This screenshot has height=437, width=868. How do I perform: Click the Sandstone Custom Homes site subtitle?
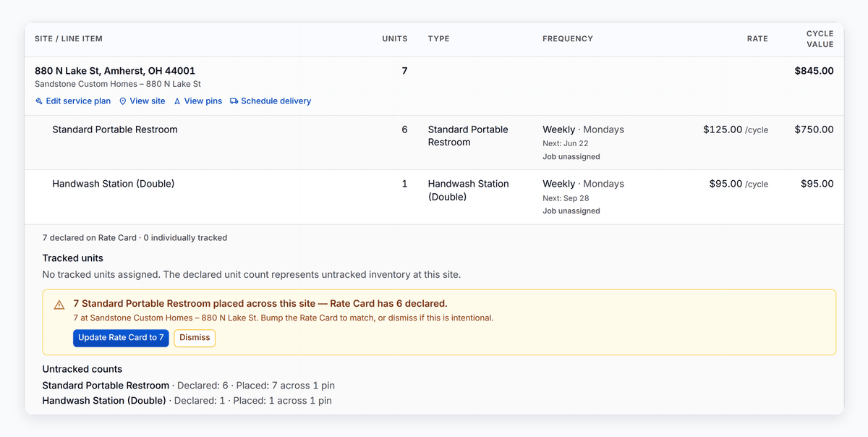pos(118,85)
